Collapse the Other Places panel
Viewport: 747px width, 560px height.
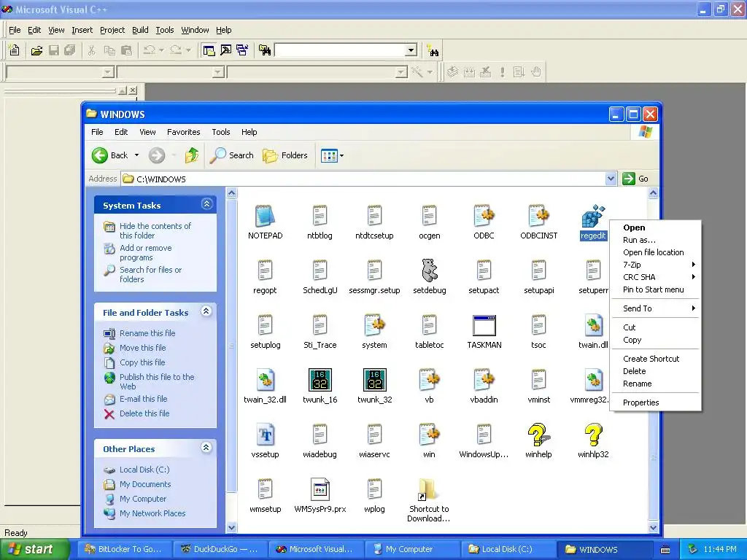coord(206,448)
